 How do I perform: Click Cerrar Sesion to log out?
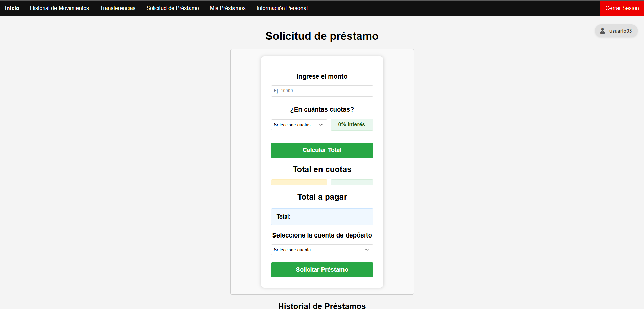point(621,8)
